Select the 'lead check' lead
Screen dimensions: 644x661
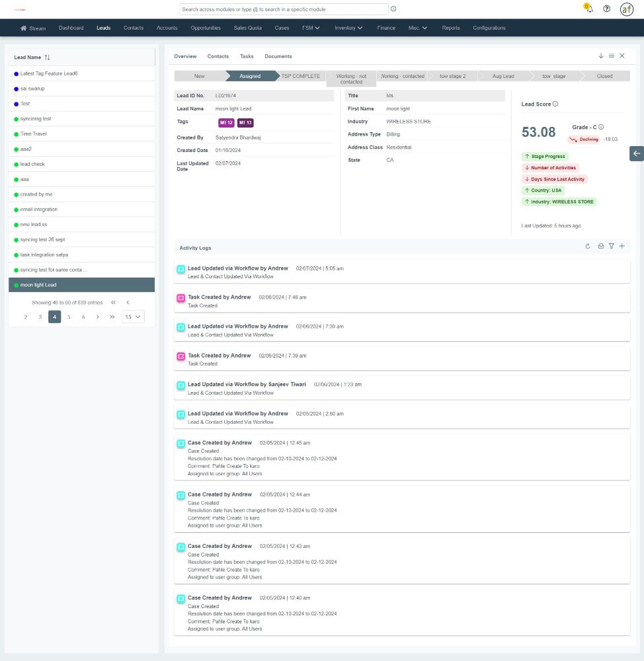tap(32, 164)
